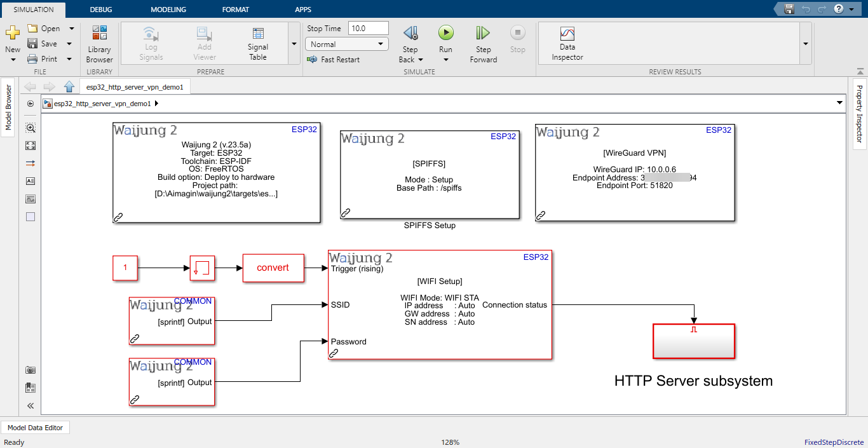
Task: Switch to the MODELING tab
Action: tap(168, 10)
